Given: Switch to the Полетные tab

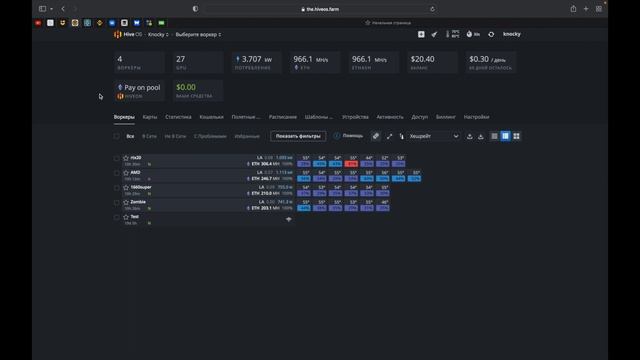Looking at the screenshot, I should coord(246,117).
